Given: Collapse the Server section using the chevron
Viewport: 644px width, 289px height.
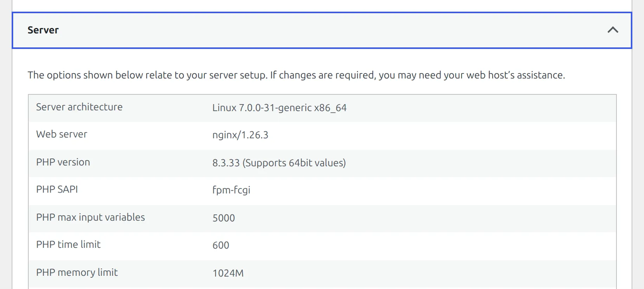Looking at the screenshot, I should 613,30.
